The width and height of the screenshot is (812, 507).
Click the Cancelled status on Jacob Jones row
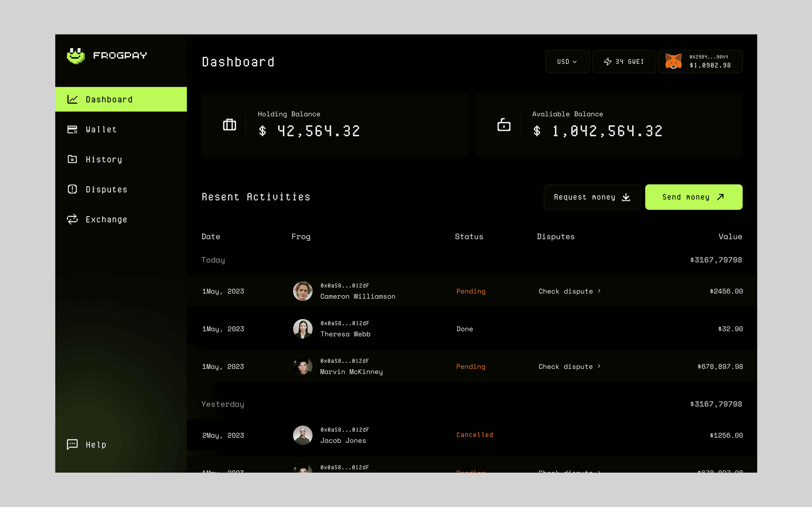(x=475, y=435)
